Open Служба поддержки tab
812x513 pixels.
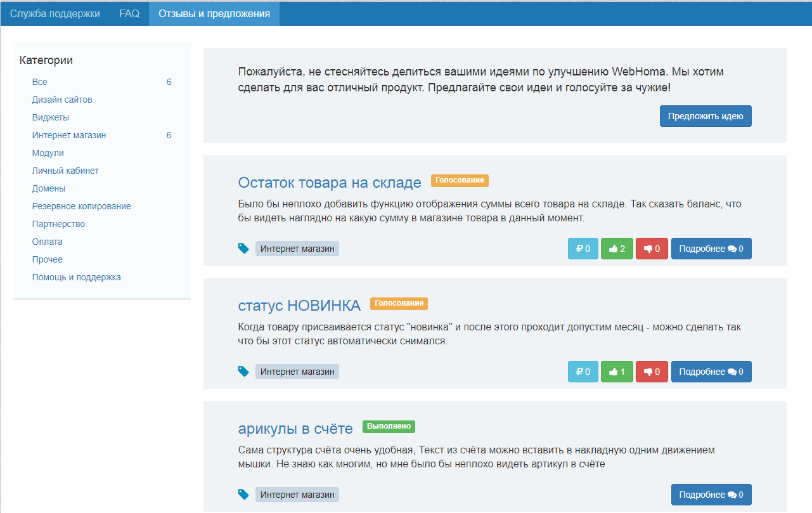55,13
